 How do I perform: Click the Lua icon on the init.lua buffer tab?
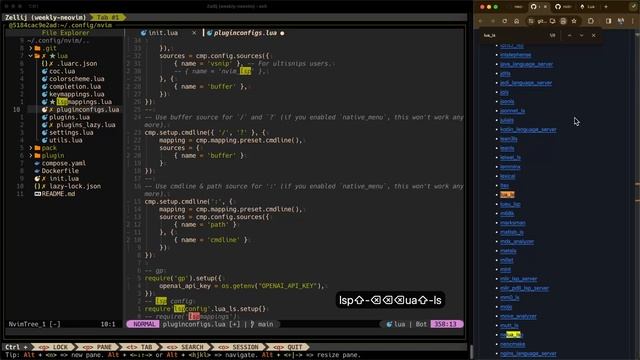143,33
